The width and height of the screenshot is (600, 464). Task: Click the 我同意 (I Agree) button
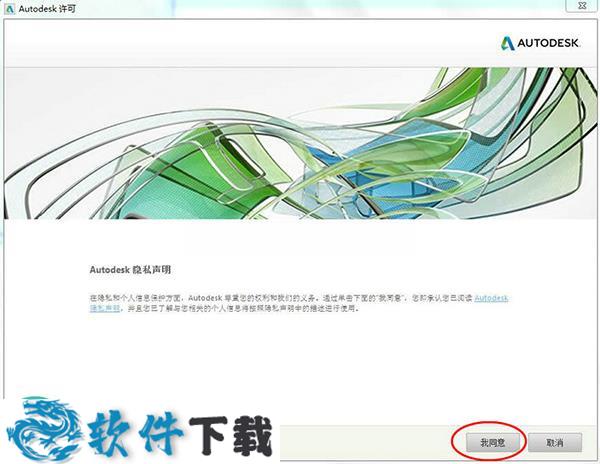(x=493, y=443)
